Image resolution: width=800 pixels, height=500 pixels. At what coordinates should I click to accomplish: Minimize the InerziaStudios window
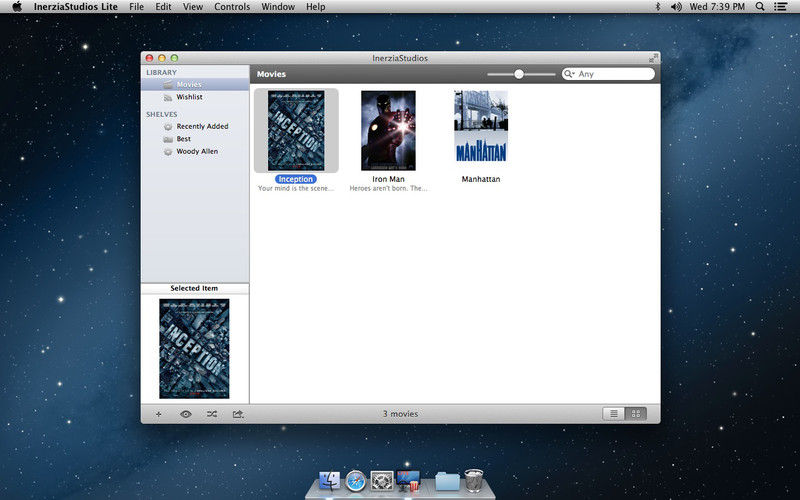tap(162, 58)
